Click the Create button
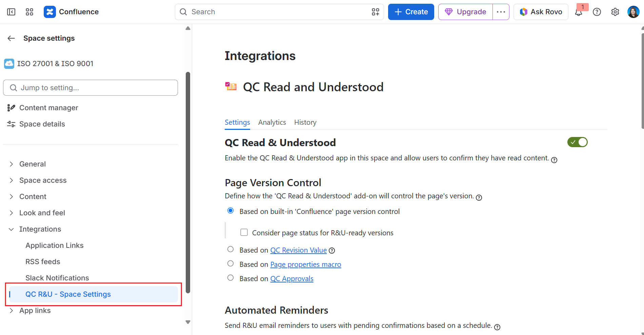Viewport: 644px width, 335px height. tap(411, 12)
